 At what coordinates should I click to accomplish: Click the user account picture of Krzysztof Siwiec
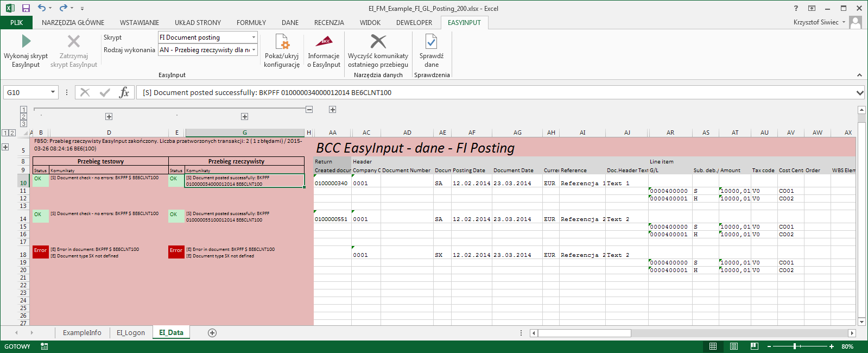tap(856, 22)
